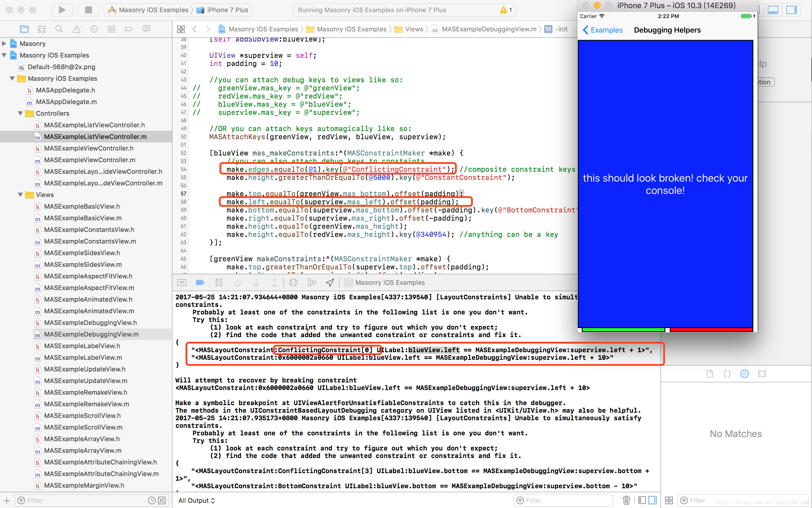Choose iPhone 7 Plus in scheme selector

coord(227,10)
